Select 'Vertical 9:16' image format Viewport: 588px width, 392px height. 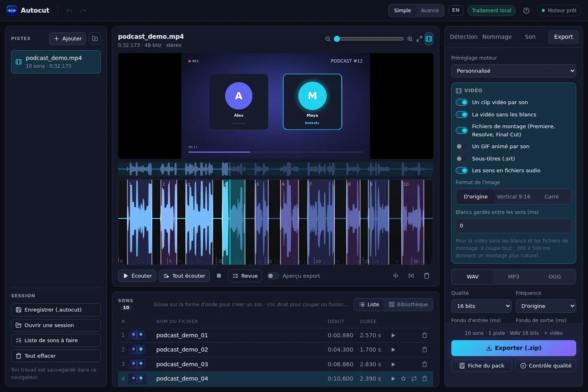click(514, 196)
